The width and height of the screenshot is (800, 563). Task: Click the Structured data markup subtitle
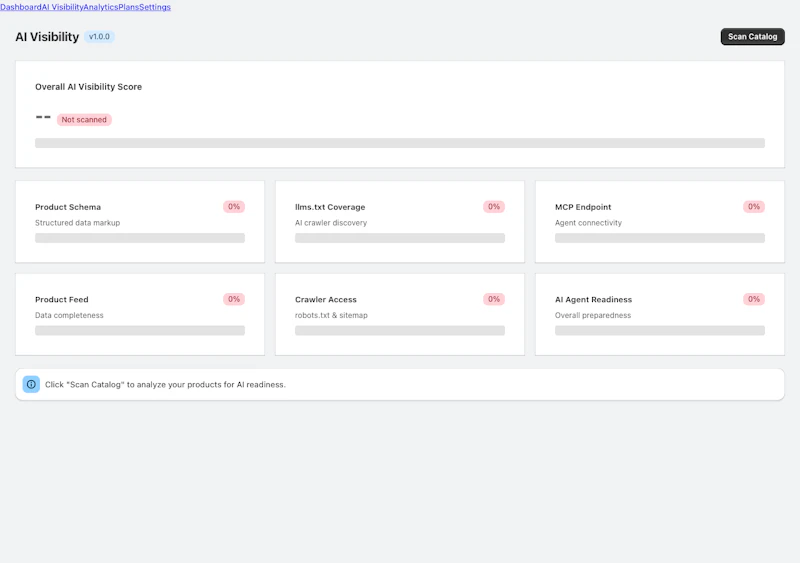coord(78,223)
